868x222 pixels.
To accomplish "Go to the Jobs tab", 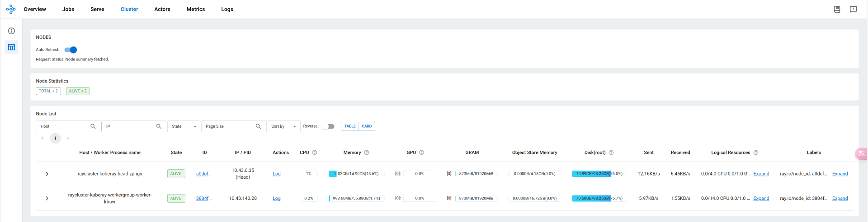I will 68,9.
